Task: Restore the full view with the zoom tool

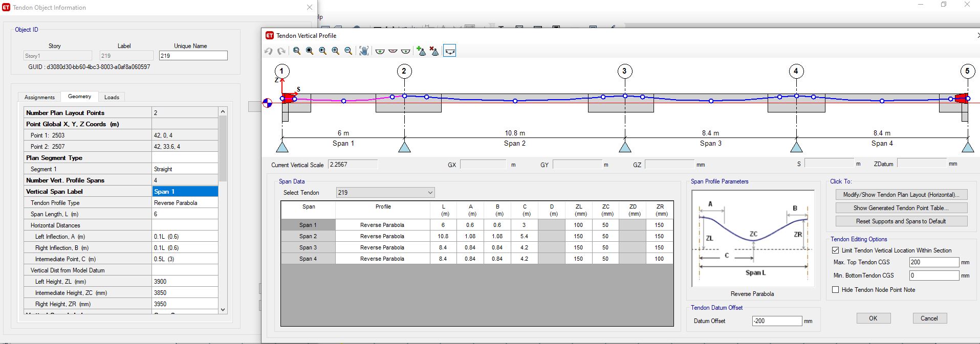Action: pyautogui.click(x=310, y=51)
